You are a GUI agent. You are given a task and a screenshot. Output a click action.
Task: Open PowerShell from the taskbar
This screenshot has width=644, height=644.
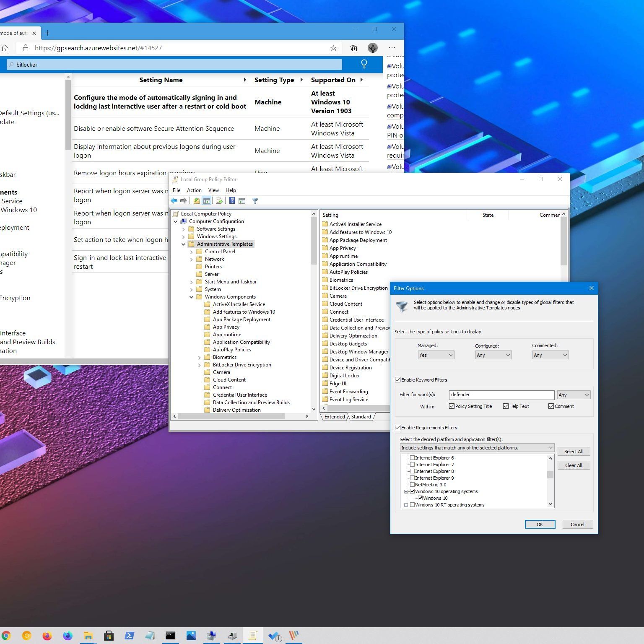[x=129, y=636]
